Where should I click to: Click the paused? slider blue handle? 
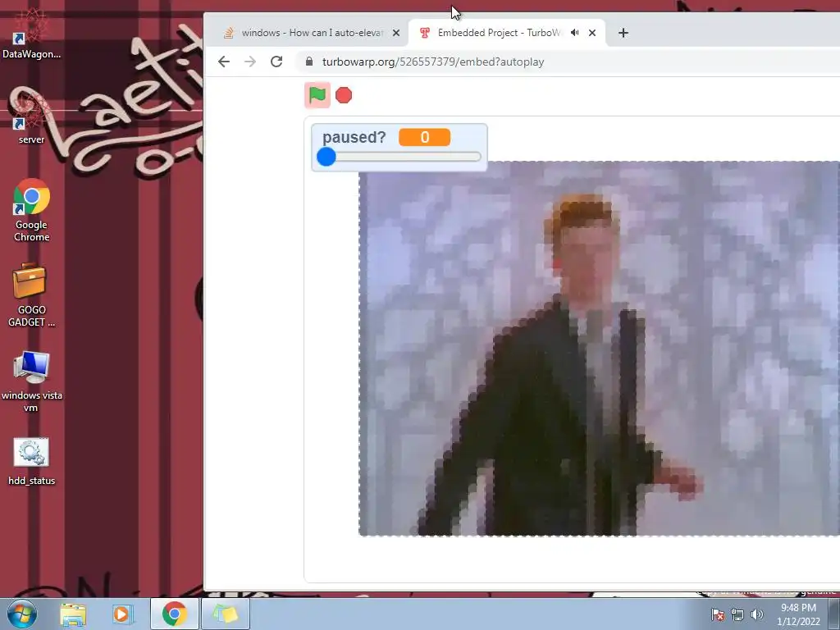[x=326, y=157]
